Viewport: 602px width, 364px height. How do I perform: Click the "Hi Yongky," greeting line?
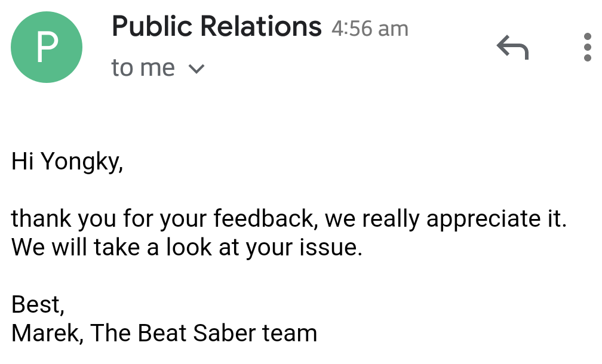click(67, 162)
